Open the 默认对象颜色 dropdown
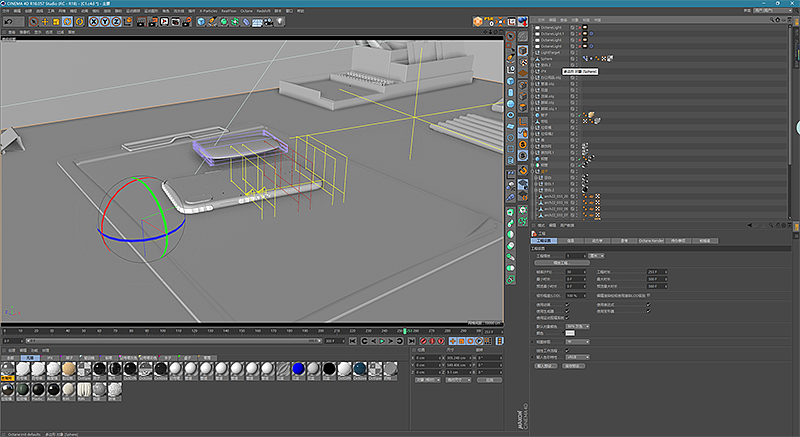Image resolution: width=800 pixels, height=437 pixels. click(578, 326)
